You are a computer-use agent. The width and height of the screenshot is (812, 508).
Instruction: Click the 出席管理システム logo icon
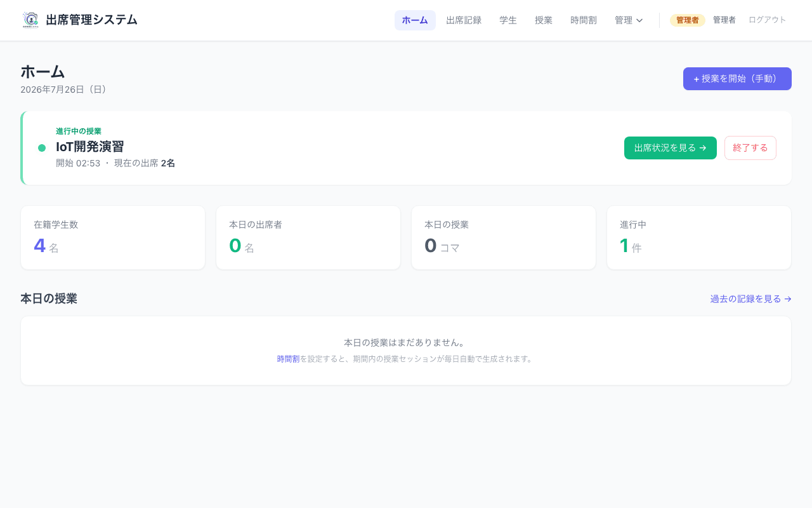[30, 20]
